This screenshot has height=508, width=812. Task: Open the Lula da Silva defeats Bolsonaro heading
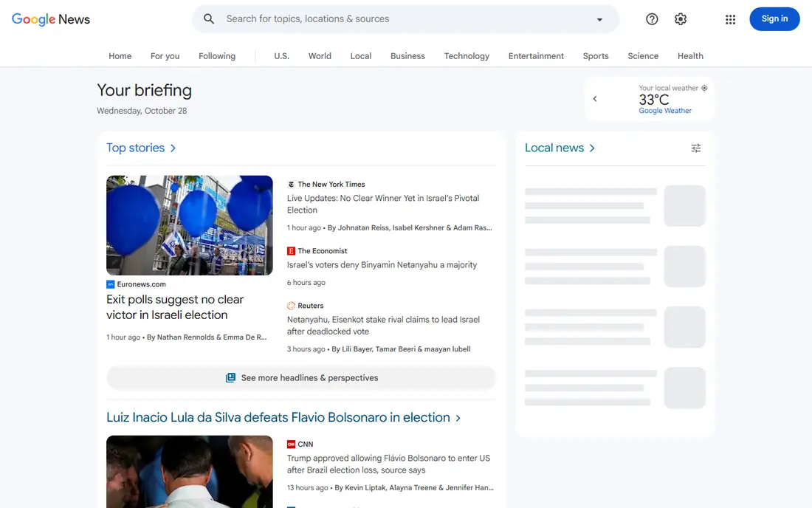(x=278, y=417)
